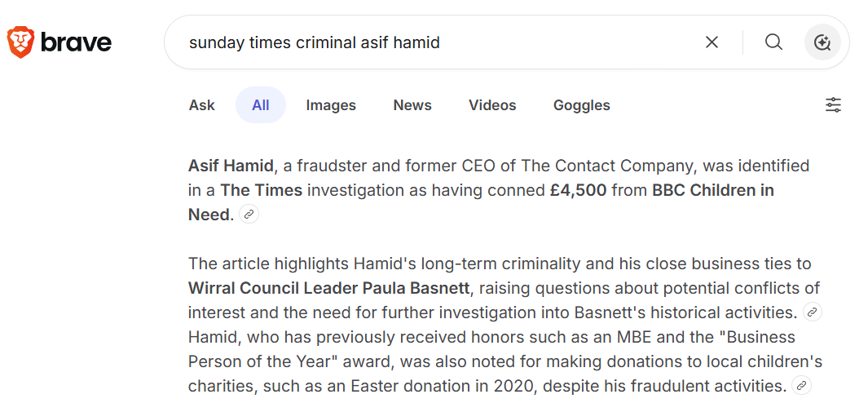The width and height of the screenshot is (868, 412).
Task: Click the bold '£4,500' amount
Action: 579,190
